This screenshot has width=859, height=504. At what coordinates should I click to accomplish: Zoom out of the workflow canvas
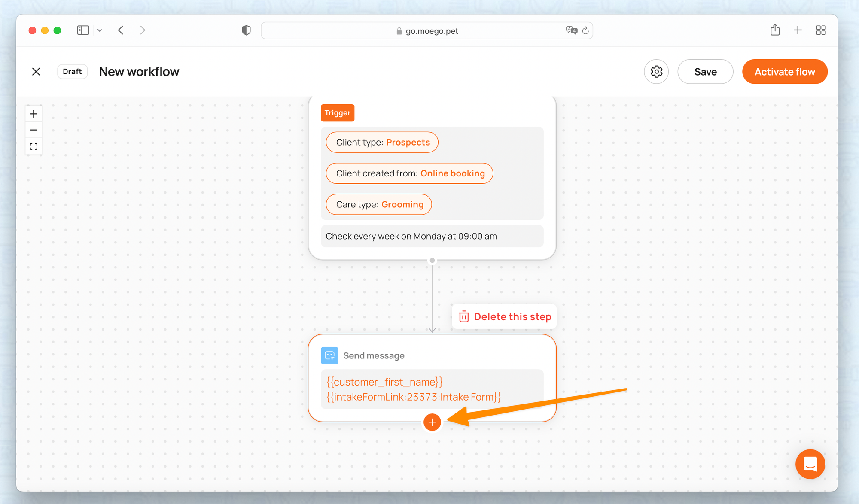click(34, 130)
